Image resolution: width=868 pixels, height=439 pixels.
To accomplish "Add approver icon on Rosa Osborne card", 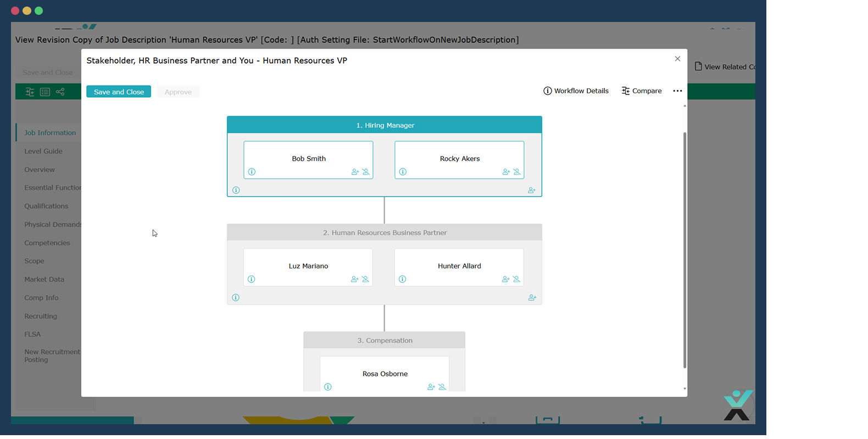I will pyautogui.click(x=431, y=387).
